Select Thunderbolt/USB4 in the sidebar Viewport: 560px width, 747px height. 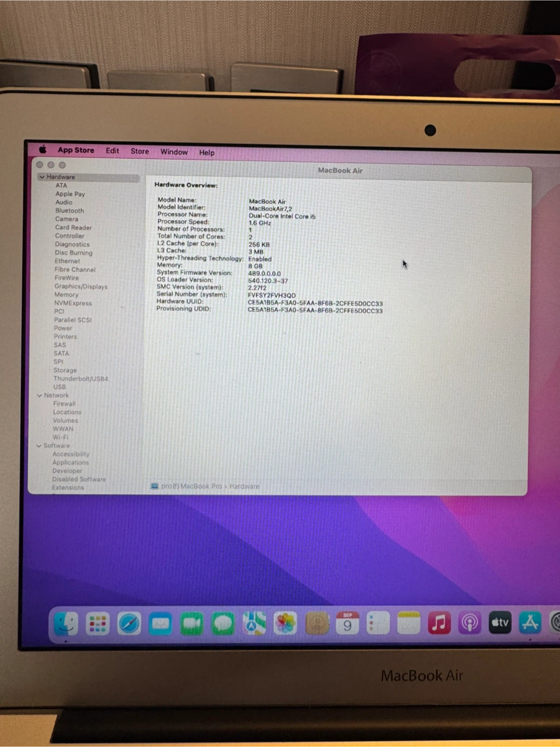[x=81, y=379]
